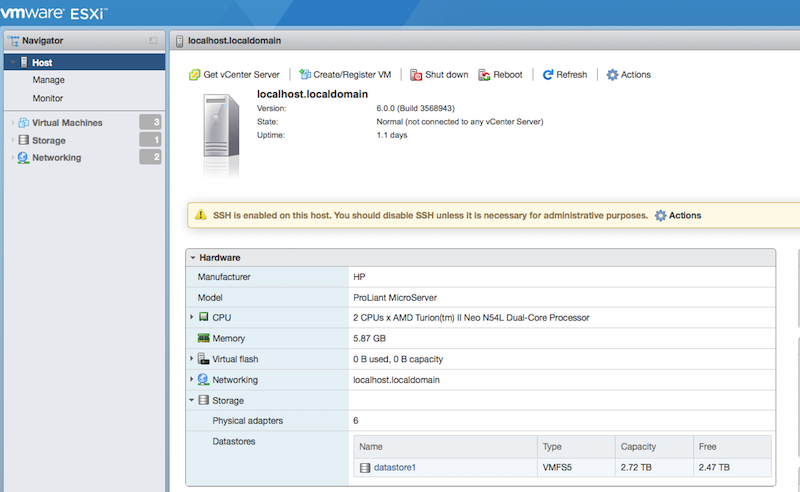Open Networking in Navigator
800x492 pixels.
(x=57, y=158)
